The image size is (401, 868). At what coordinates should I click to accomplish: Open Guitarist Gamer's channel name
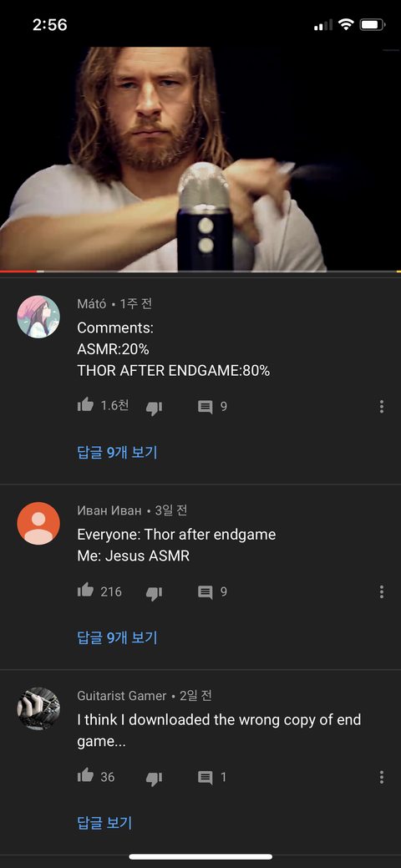coord(122,696)
